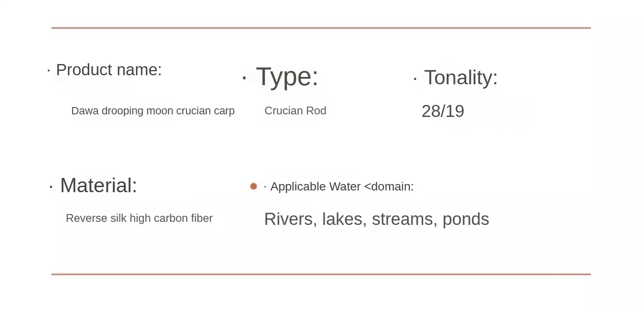Click "Reverse silk high carbon fiber" text
Viewport: 644px width, 310px height.
(139, 218)
